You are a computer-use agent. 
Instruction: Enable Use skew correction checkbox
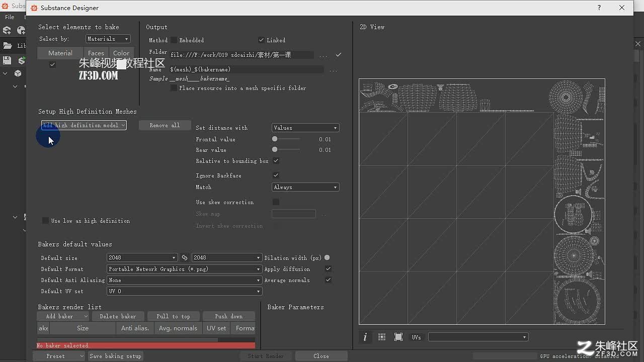pyautogui.click(x=276, y=202)
